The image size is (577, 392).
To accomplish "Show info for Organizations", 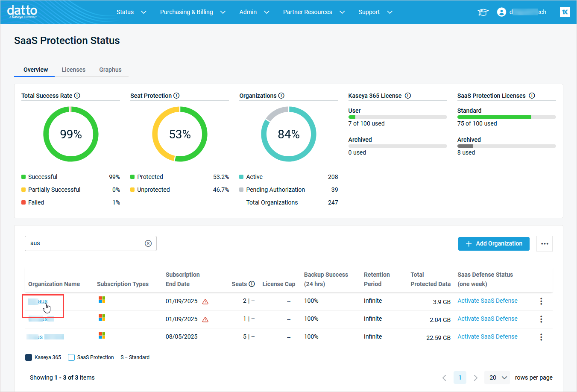I will coord(281,96).
